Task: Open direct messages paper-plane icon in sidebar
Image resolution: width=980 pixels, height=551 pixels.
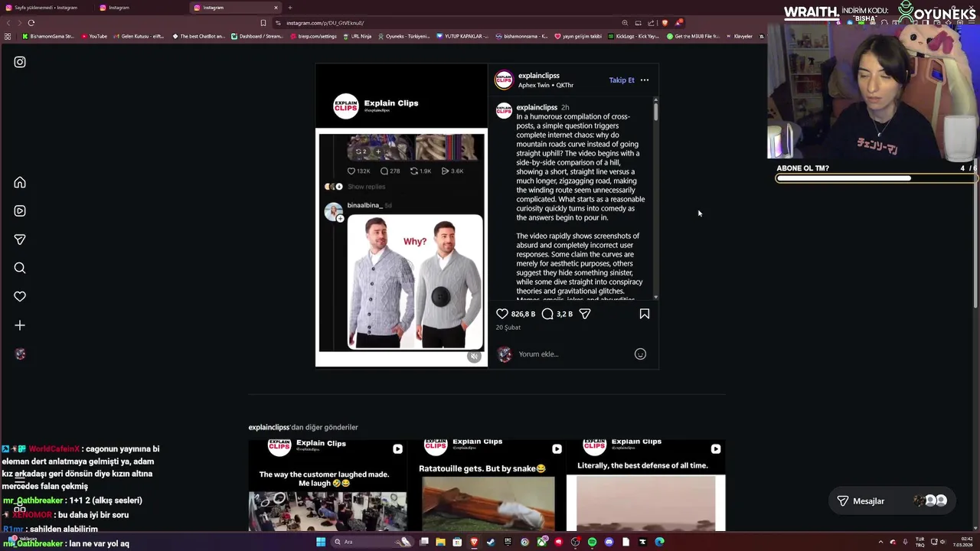Action: (x=20, y=240)
